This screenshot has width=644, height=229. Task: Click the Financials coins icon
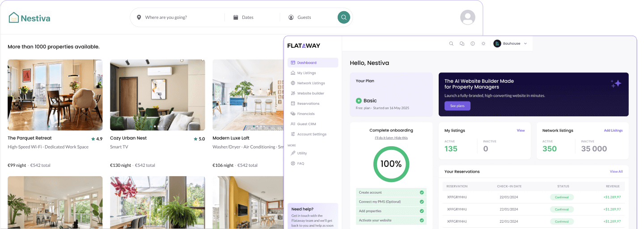(293, 114)
